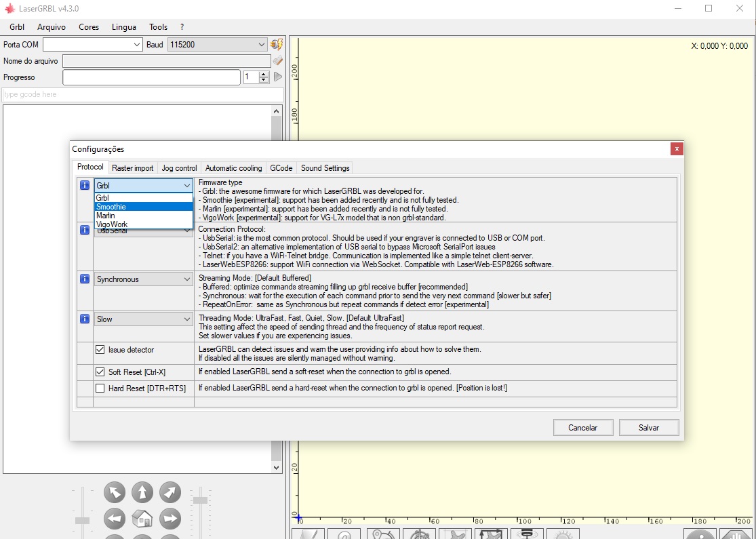
Task: Disable the Issue detector checkbox
Action: (x=100, y=351)
